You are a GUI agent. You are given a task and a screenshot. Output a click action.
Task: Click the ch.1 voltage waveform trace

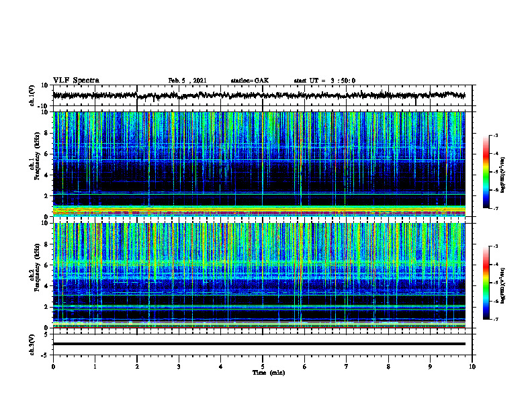pyautogui.click(x=259, y=95)
